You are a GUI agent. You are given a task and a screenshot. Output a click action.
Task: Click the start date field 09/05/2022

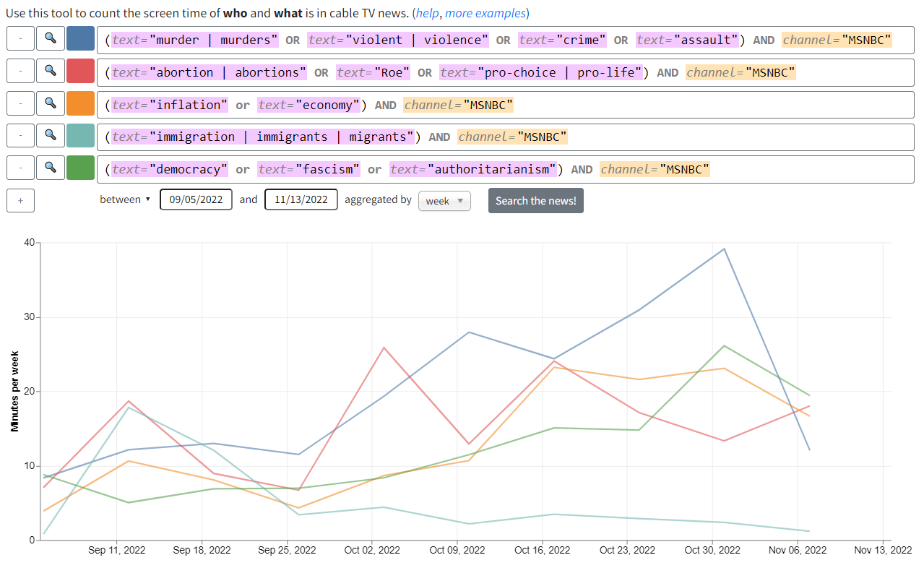point(196,199)
